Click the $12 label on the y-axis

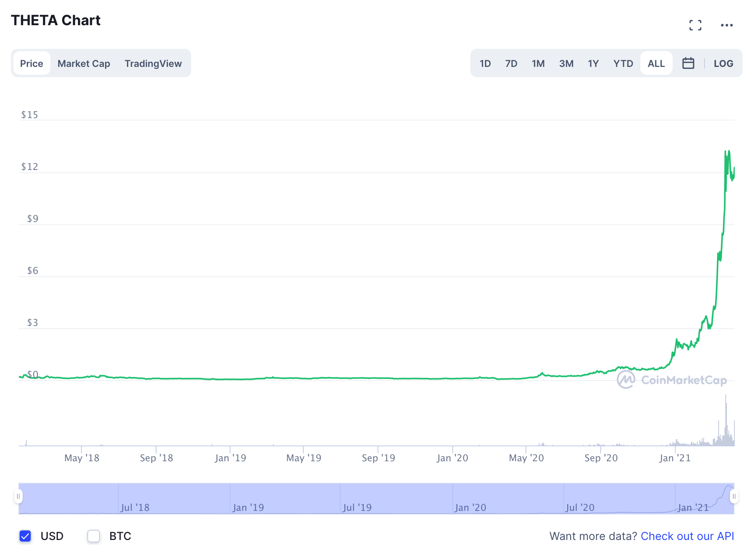pyautogui.click(x=30, y=166)
